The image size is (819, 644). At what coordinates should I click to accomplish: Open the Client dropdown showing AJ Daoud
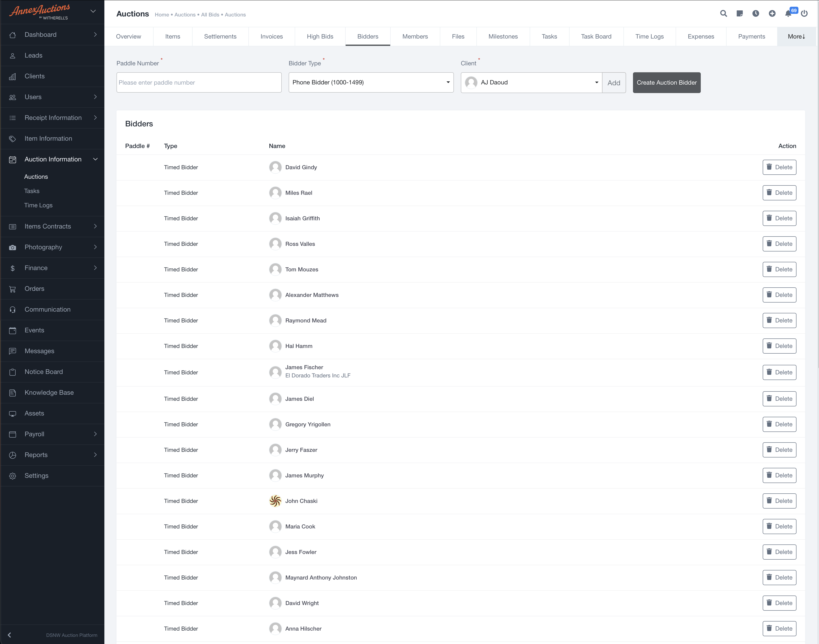(x=531, y=82)
